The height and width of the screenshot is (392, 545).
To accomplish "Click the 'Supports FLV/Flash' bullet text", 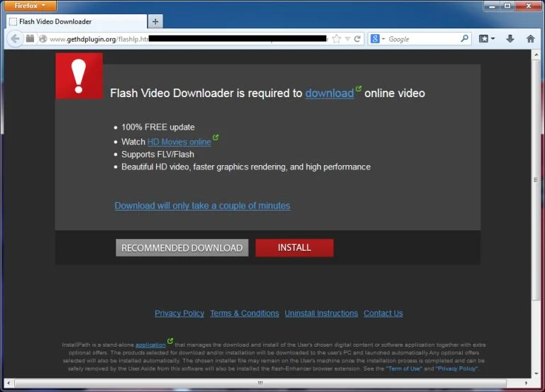I will click(158, 154).
